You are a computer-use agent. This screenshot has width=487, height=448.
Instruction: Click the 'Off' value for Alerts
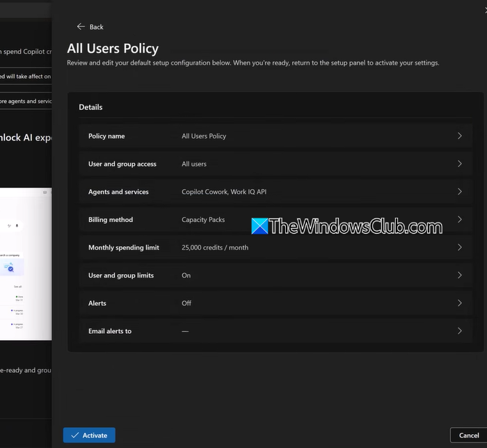point(186,303)
